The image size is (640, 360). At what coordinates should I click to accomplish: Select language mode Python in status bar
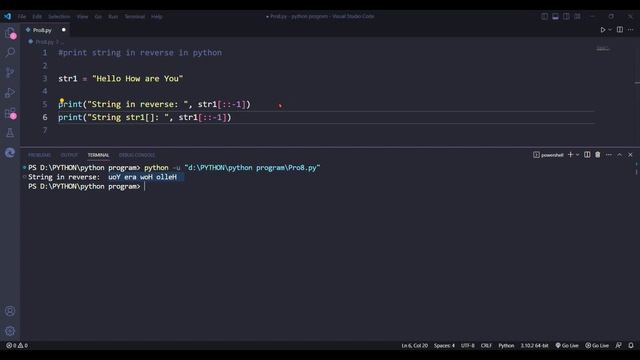point(506,345)
